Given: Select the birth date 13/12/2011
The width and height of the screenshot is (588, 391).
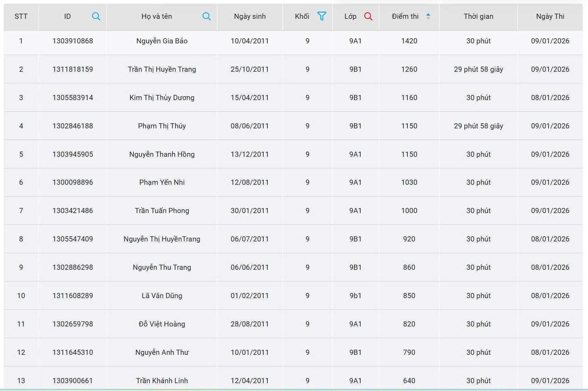Looking at the screenshot, I should (x=250, y=154).
